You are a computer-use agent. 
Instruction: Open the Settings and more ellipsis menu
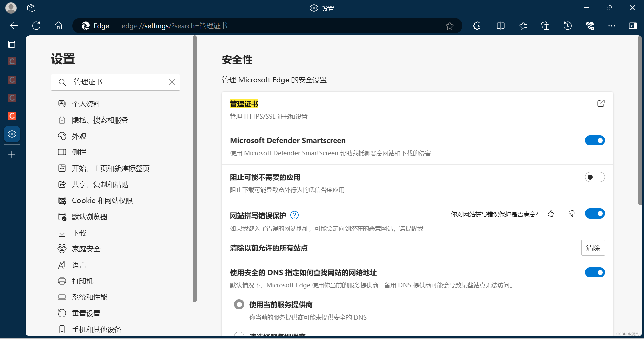tap(612, 26)
